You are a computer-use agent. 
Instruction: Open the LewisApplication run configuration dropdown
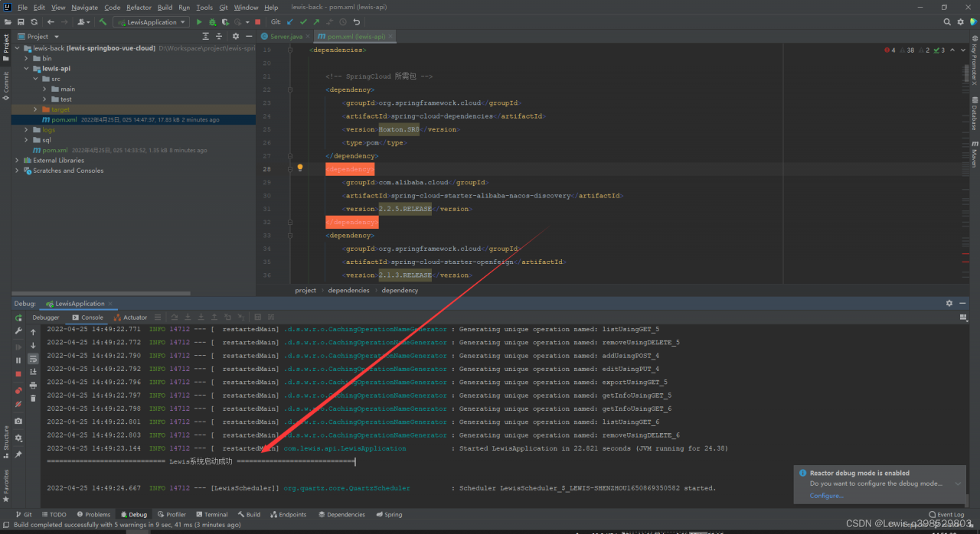click(151, 22)
